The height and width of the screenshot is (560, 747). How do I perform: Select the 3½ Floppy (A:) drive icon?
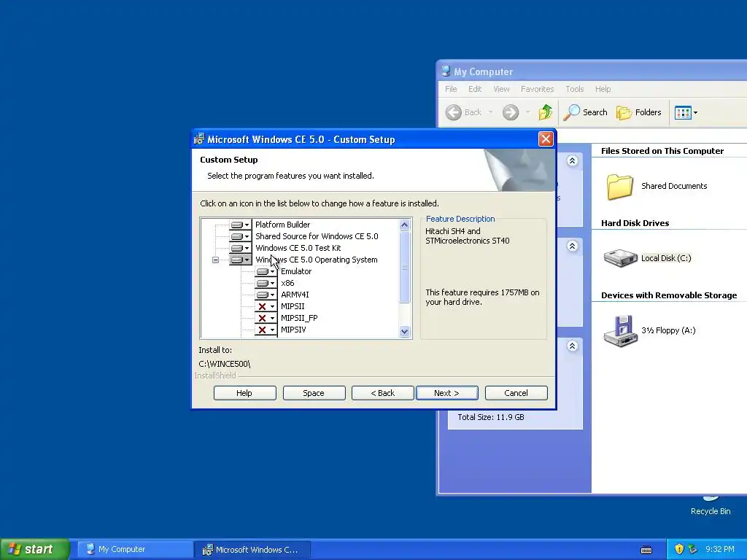620,330
